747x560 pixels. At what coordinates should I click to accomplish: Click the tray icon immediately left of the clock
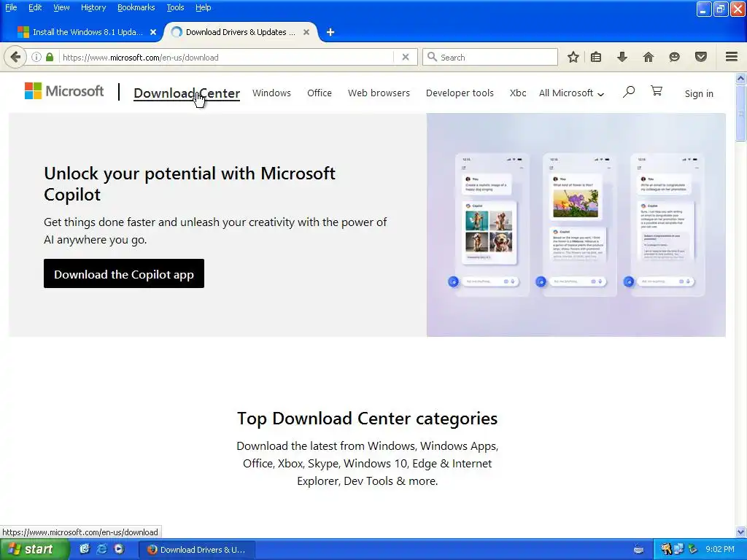coord(693,549)
